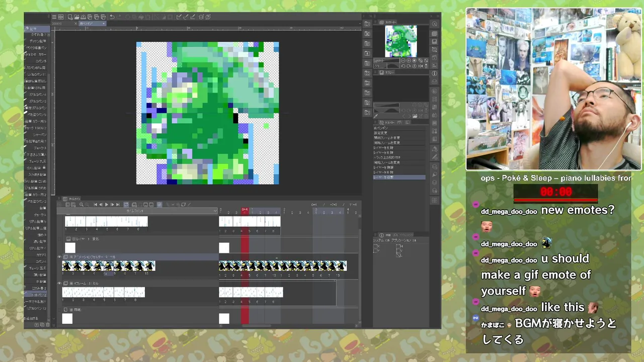
Task: Click white thumbnail of 用紙 track
Action: (67, 319)
